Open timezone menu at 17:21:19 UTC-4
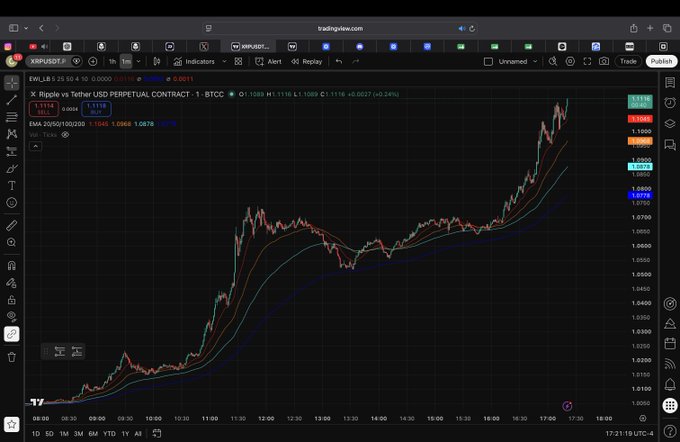Viewport: 680px width, 442px height. pos(629,433)
